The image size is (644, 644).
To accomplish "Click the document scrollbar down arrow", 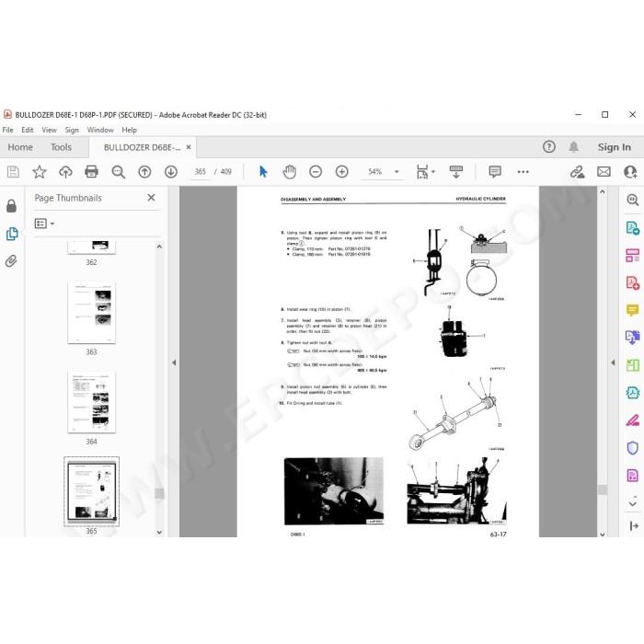I will (x=603, y=534).
